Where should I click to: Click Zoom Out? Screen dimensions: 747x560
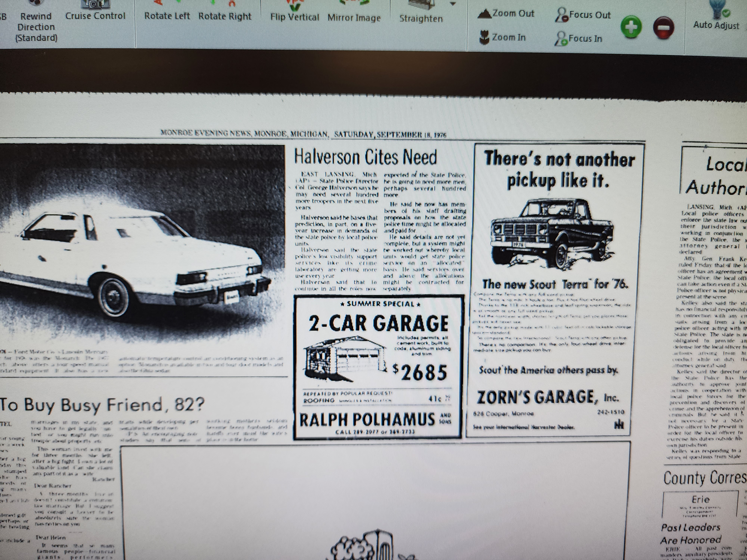point(506,14)
